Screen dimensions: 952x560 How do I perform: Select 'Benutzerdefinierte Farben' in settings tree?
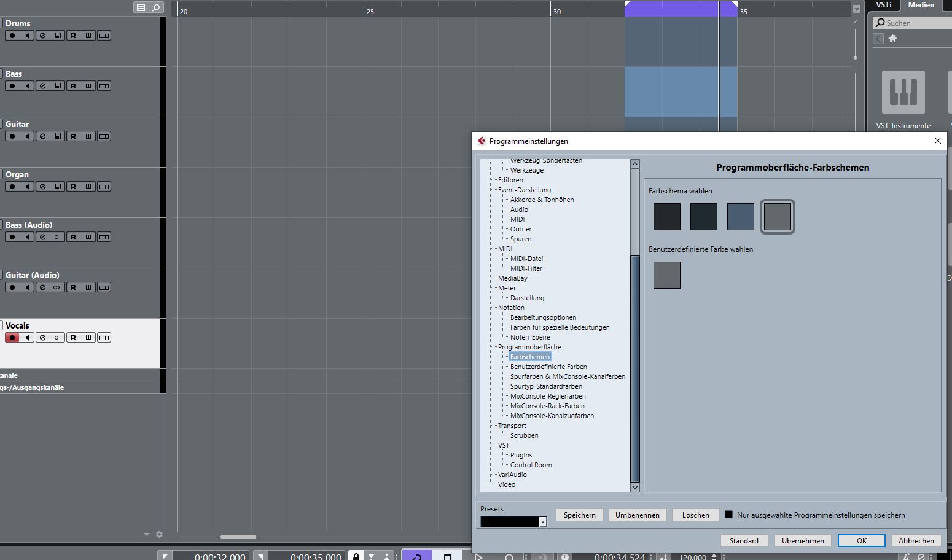coord(548,367)
